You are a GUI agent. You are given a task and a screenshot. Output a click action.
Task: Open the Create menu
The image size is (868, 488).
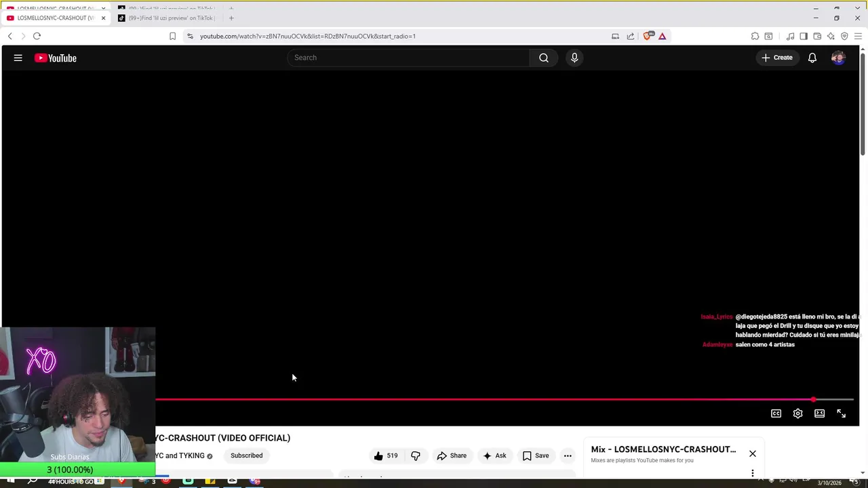pos(777,58)
